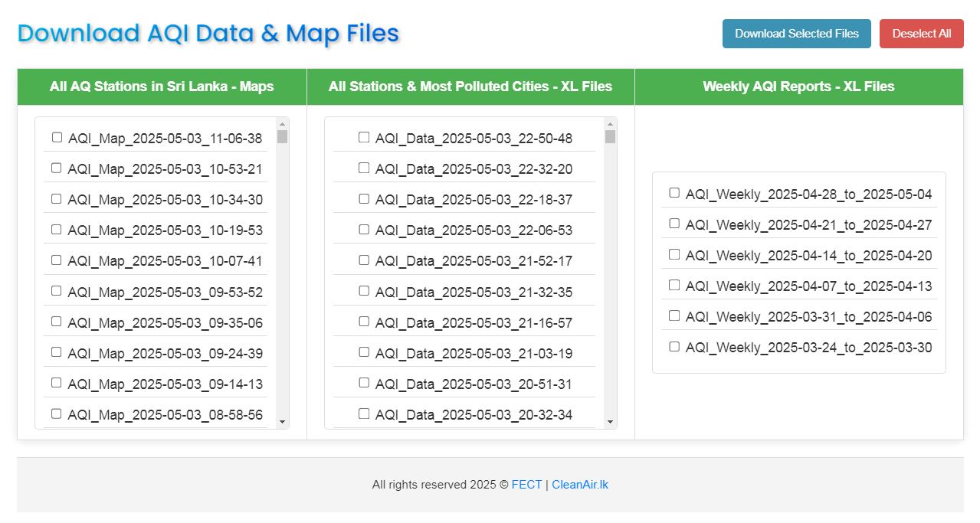Enable weekly report 2025-04-07_to_2025-04-13 checkbox
980x523 pixels.
pyautogui.click(x=674, y=285)
